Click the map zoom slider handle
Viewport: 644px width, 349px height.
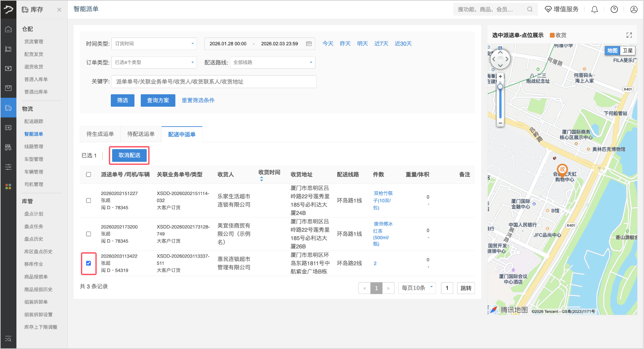500,87
